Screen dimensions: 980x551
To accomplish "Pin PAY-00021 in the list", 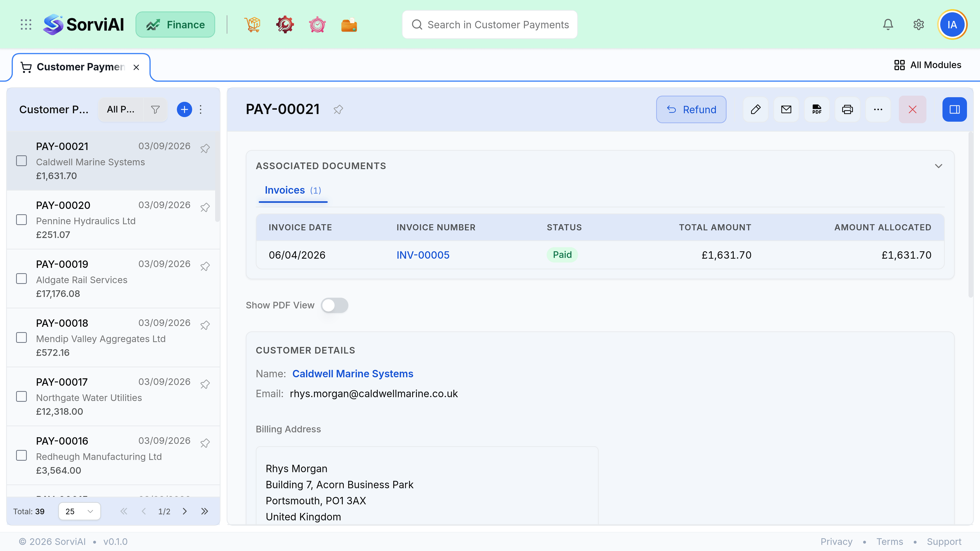I will pyautogui.click(x=205, y=148).
